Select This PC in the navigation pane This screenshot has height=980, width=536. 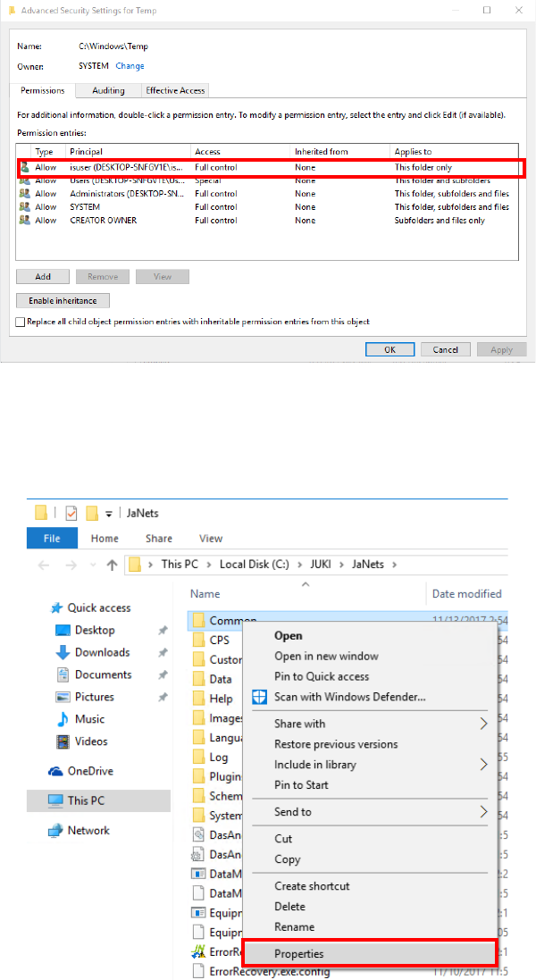point(98,800)
